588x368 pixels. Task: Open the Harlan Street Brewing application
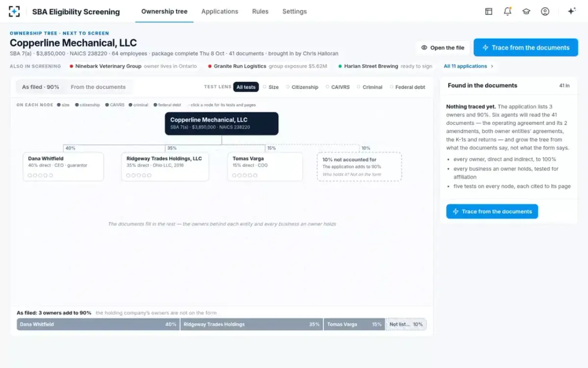click(385, 66)
